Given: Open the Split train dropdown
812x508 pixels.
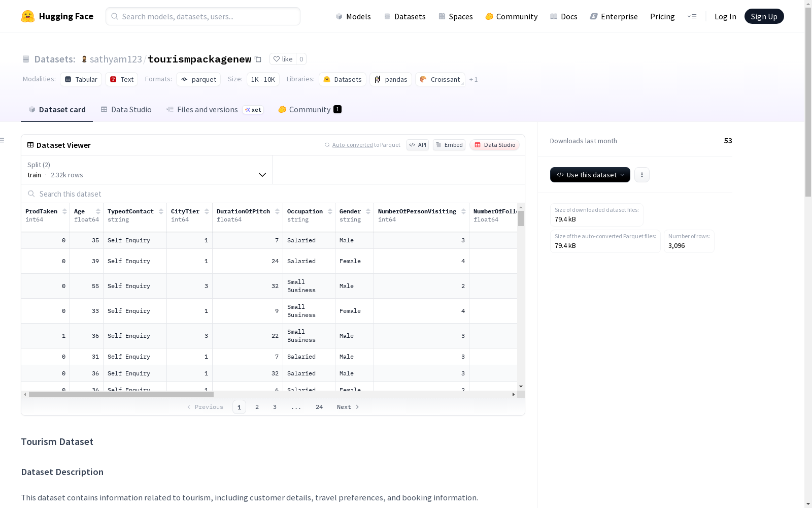Looking at the screenshot, I should 147,170.
